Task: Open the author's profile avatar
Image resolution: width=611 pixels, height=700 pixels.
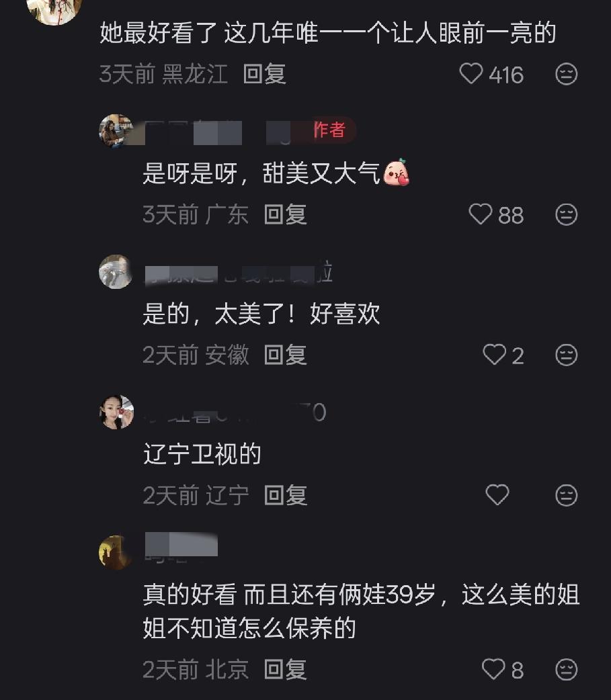Action: [x=116, y=130]
